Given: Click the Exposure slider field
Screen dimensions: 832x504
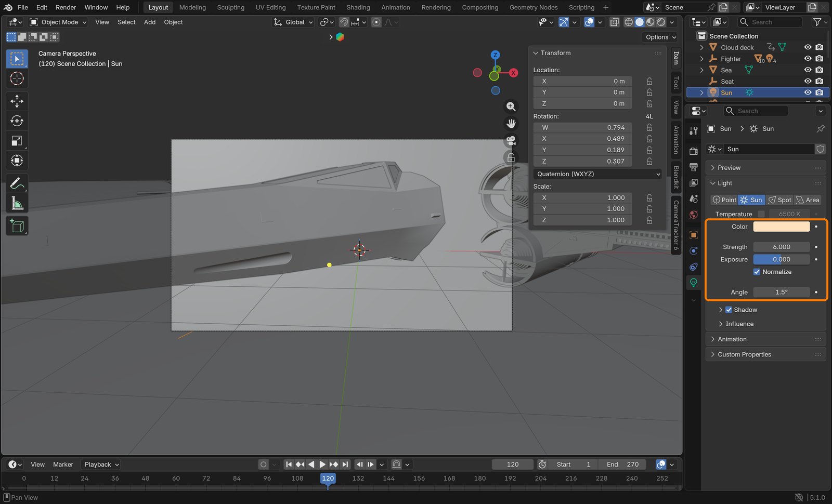Looking at the screenshot, I should pos(782,259).
